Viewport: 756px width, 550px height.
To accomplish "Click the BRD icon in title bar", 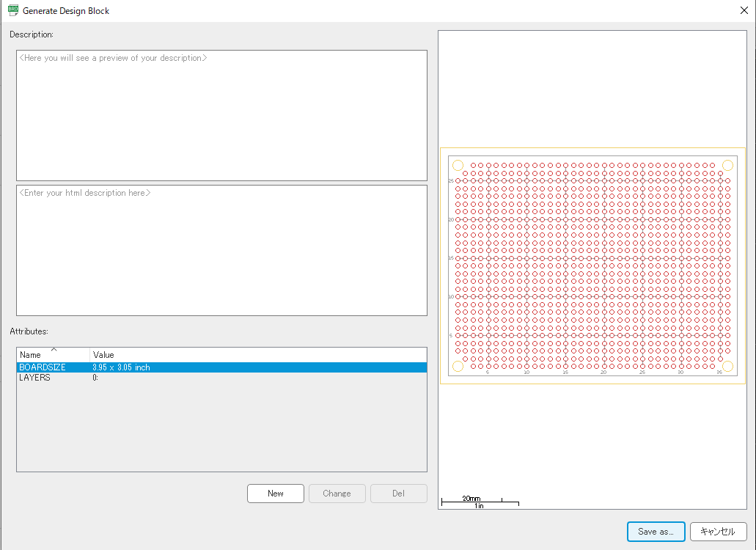I will tap(13, 10).
